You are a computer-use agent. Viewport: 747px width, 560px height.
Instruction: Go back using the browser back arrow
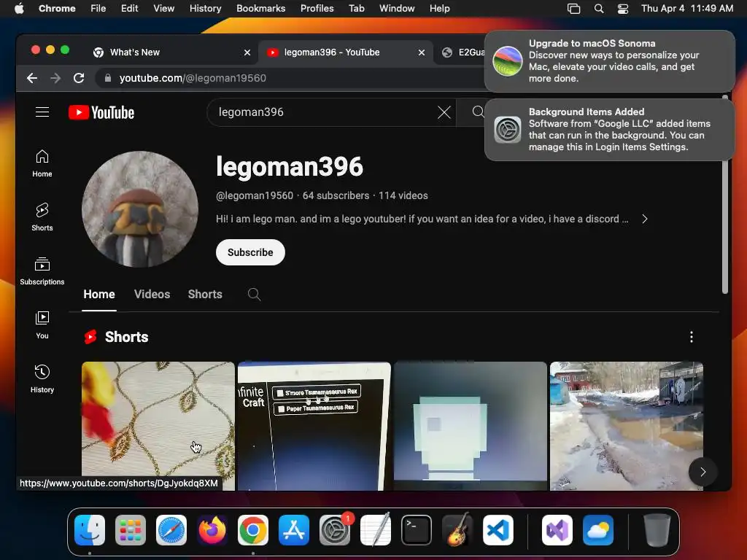click(32, 78)
